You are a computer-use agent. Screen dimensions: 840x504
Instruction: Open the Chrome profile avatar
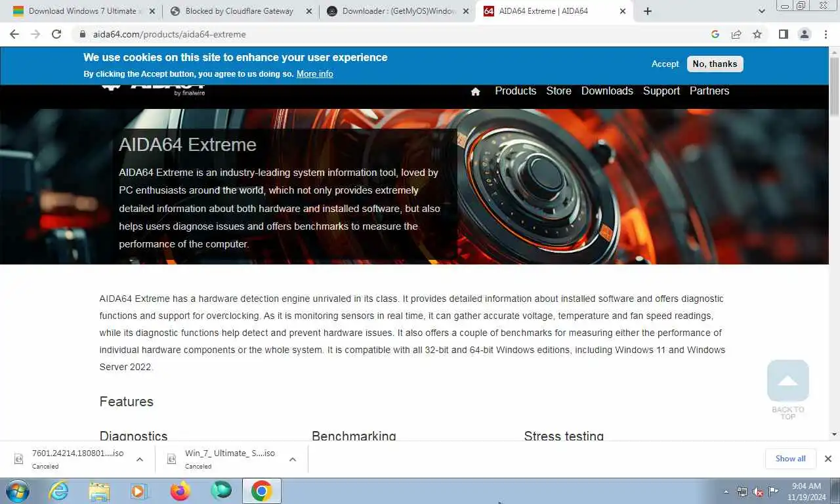tap(805, 34)
